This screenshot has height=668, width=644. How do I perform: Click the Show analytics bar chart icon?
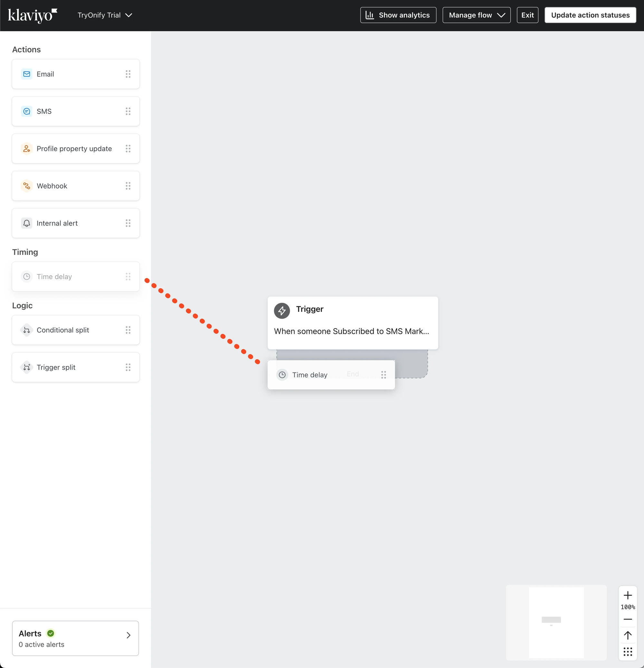click(370, 15)
